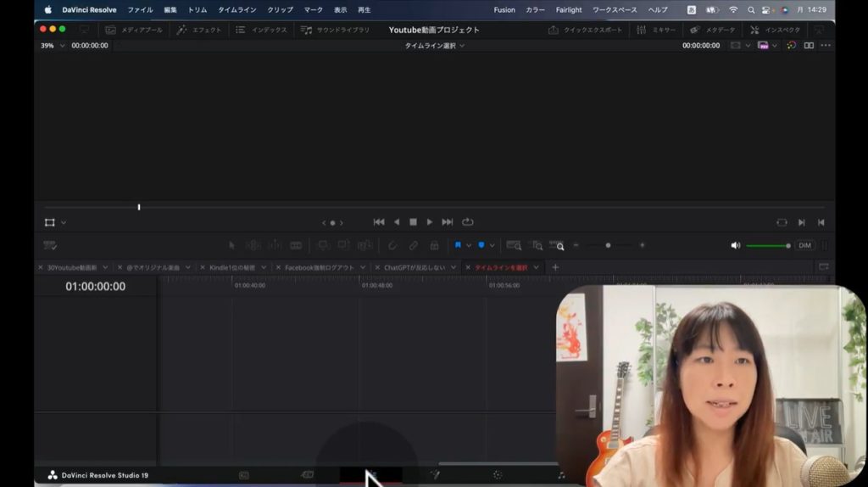The height and width of the screenshot is (487, 868).
Task: Open the エフェクト panel
Action: 198,30
